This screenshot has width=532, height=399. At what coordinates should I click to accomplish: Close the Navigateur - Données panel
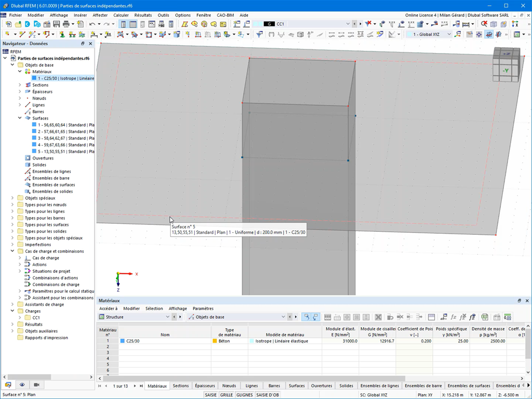[x=90, y=44]
